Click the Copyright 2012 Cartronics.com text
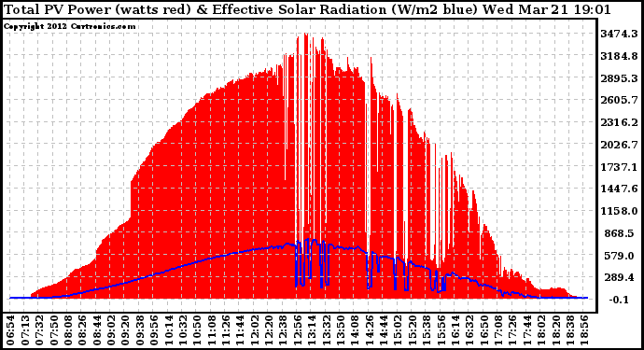The image size is (644, 350). [69, 26]
